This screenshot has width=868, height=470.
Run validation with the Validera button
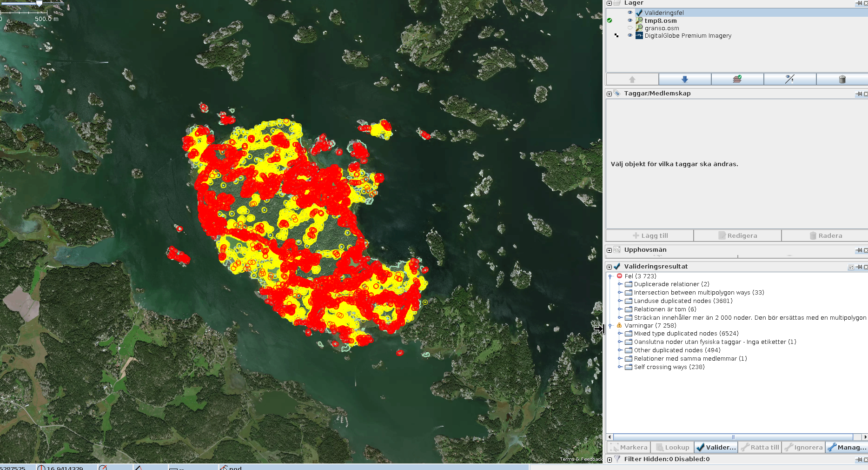coord(716,447)
